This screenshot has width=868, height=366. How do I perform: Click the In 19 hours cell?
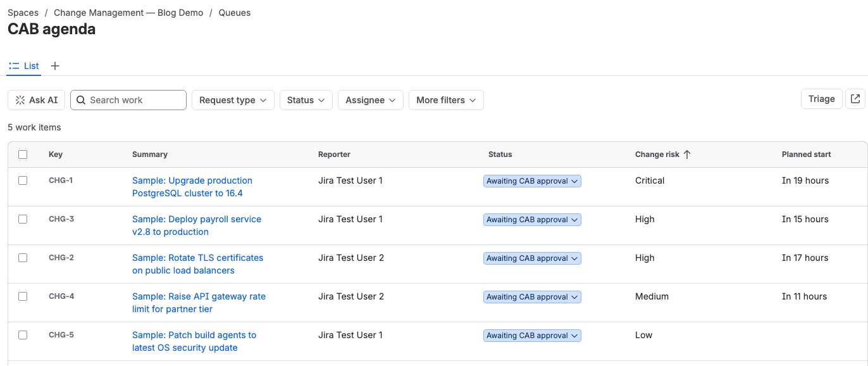coord(805,180)
